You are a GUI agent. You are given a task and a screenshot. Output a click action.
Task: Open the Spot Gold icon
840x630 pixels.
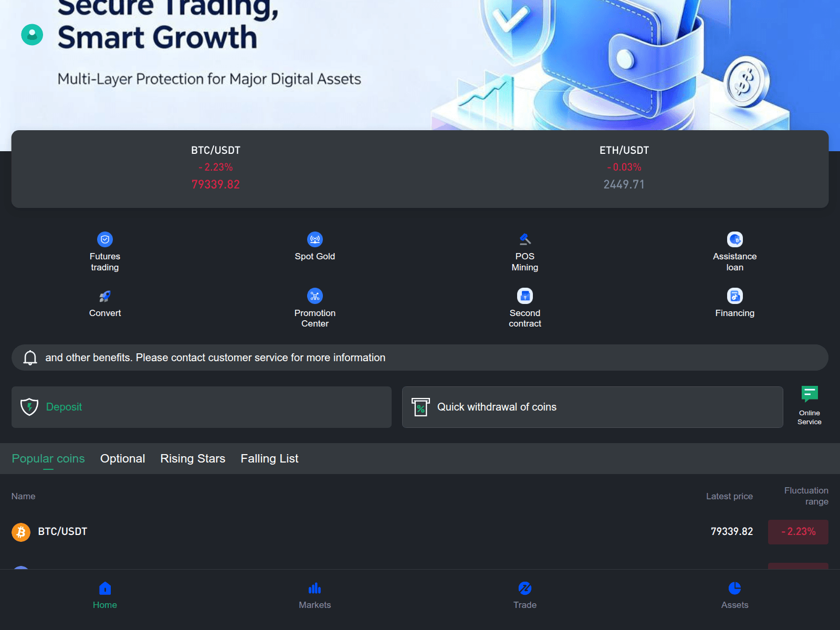[x=315, y=239]
